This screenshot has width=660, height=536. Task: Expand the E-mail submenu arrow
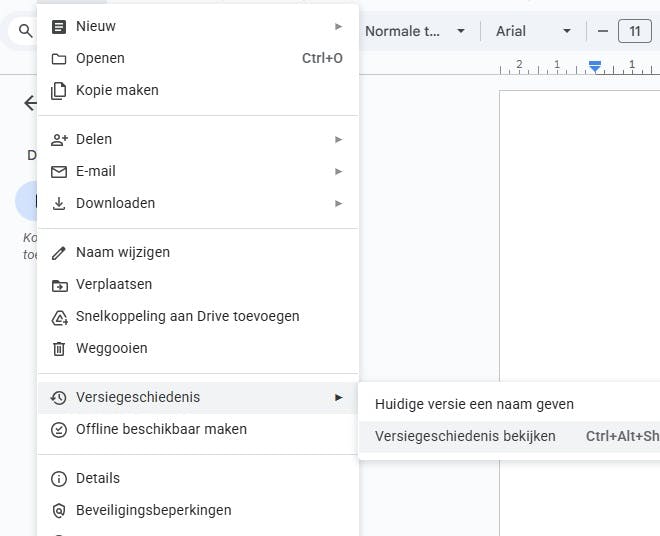(339, 171)
